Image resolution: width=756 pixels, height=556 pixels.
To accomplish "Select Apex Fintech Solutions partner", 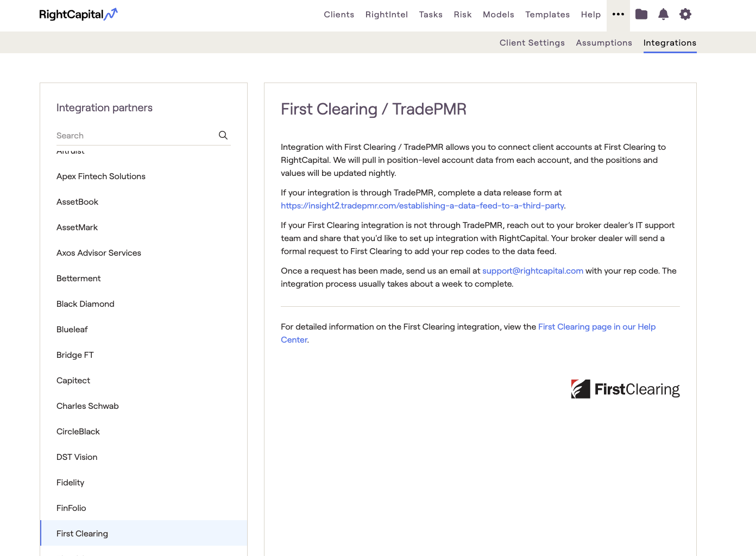I will point(101,176).
